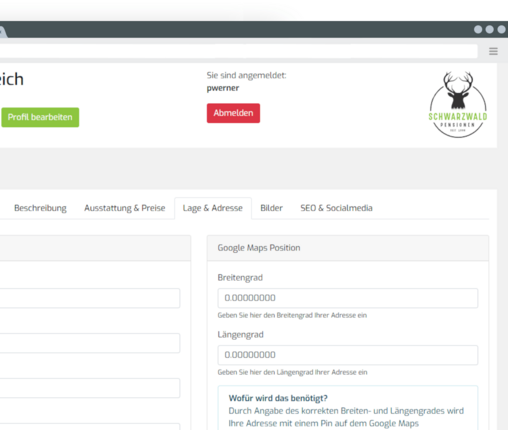508x430 pixels.
Task: Switch to the Beschreibung tab
Action: coord(40,208)
